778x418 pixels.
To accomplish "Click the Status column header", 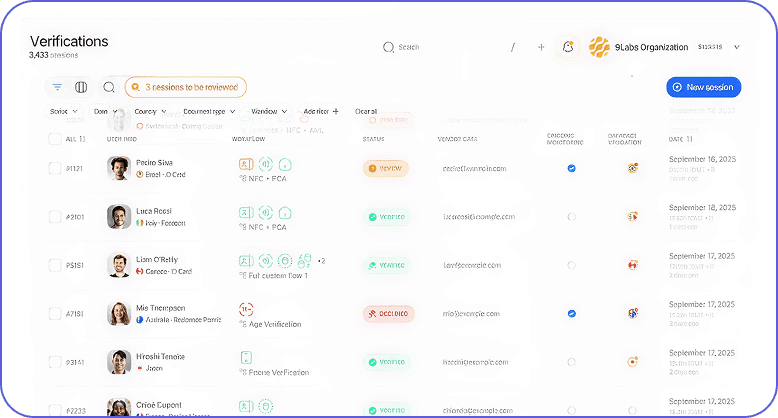I will click(373, 139).
